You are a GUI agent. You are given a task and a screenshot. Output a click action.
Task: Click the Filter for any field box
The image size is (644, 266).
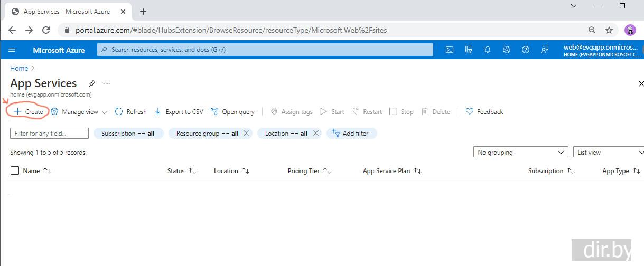[x=49, y=134]
